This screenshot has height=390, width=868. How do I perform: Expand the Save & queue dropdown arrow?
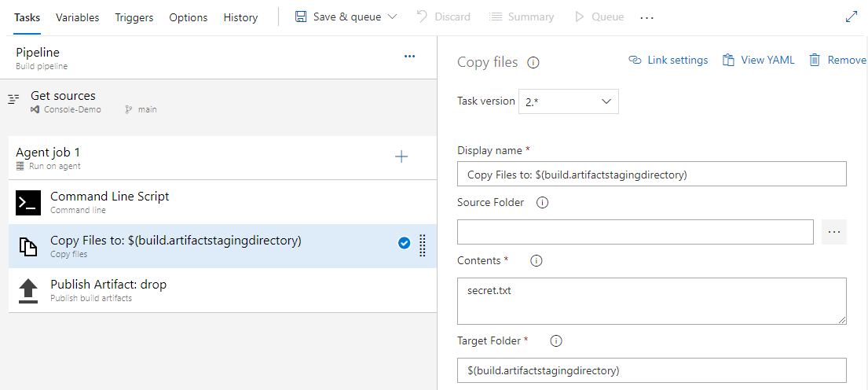click(392, 17)
